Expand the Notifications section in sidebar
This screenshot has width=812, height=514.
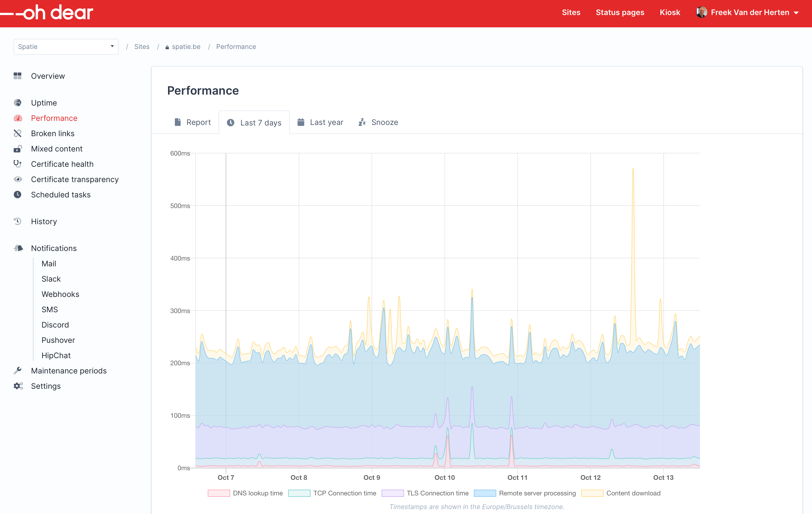click(54, 248)
